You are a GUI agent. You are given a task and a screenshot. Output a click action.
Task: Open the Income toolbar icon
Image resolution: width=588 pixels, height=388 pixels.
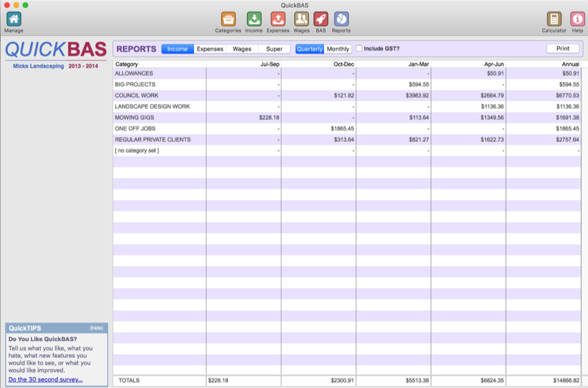(x=254, y=19)
